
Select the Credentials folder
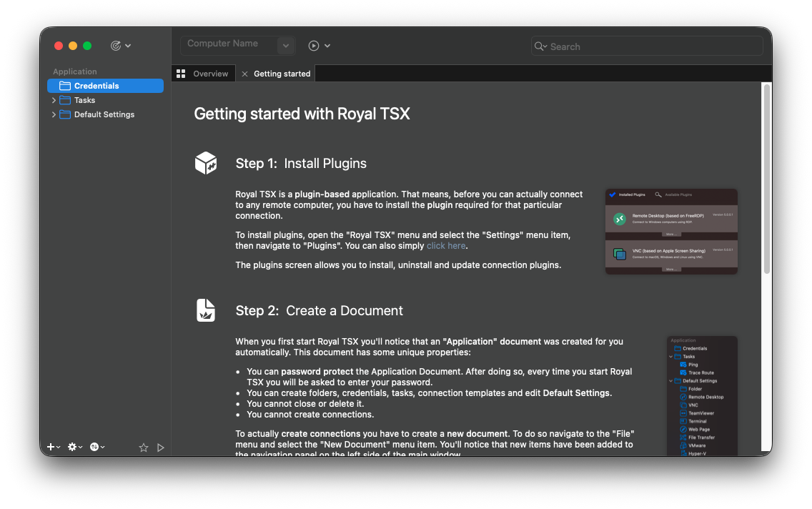click(x=106, y=86)
